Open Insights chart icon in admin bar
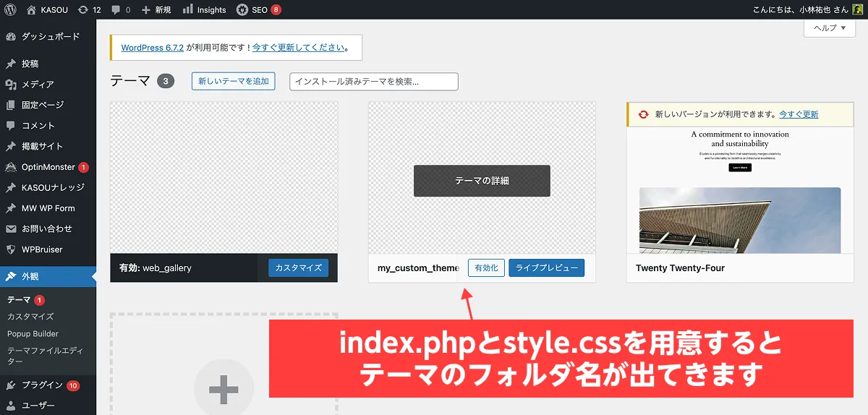The height and width of the screenshot is (415, 868). click(x=188, y=10)
